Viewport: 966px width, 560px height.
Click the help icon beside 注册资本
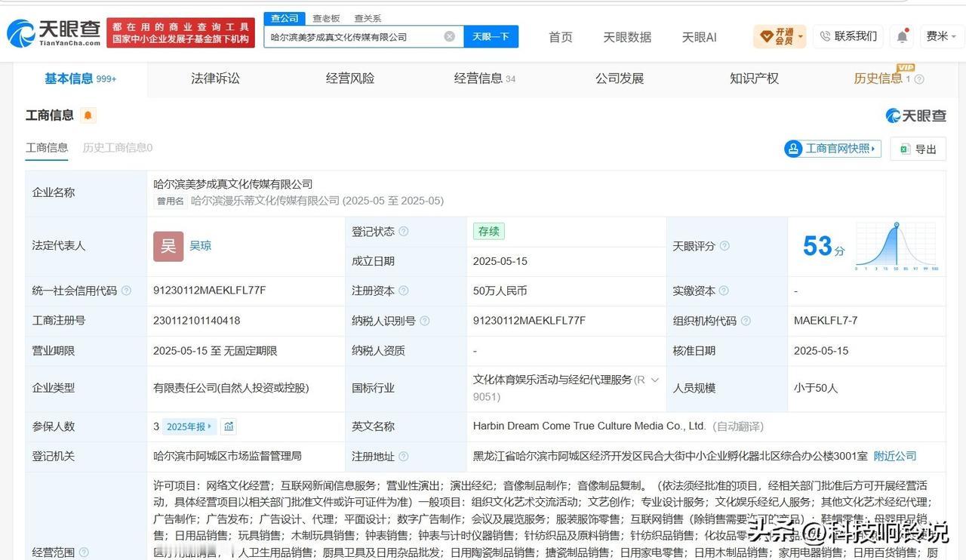click(404, 291)
